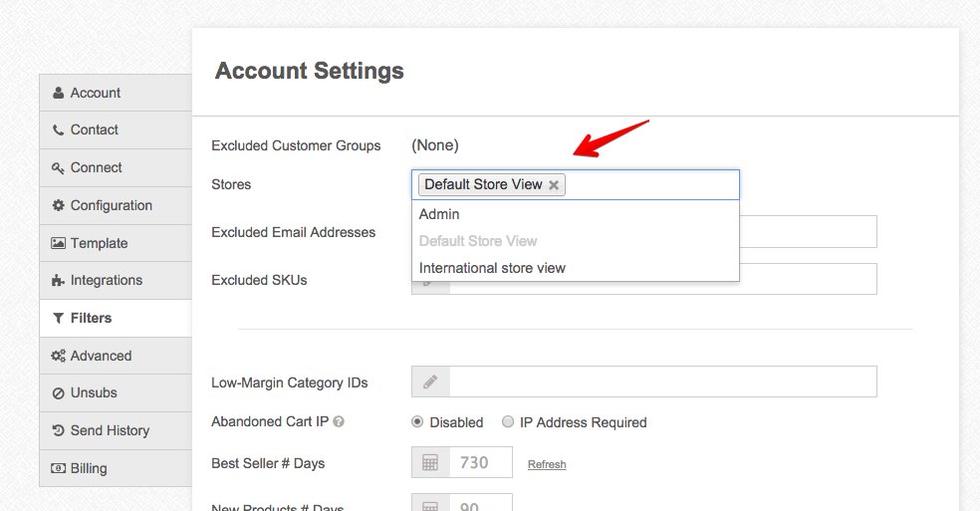The width and height of the screenshot is (980, 511).
Task: Click the Template image icon
Action: pyautogui.click(x=58, y=243)
